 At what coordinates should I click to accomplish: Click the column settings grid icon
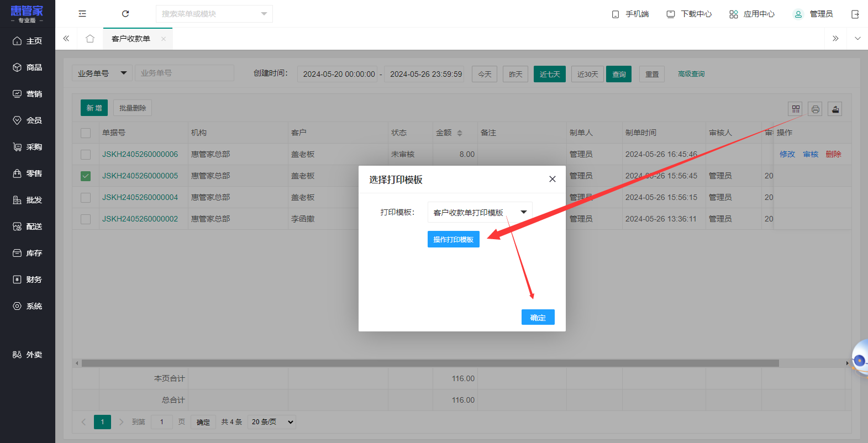point(796,109)
